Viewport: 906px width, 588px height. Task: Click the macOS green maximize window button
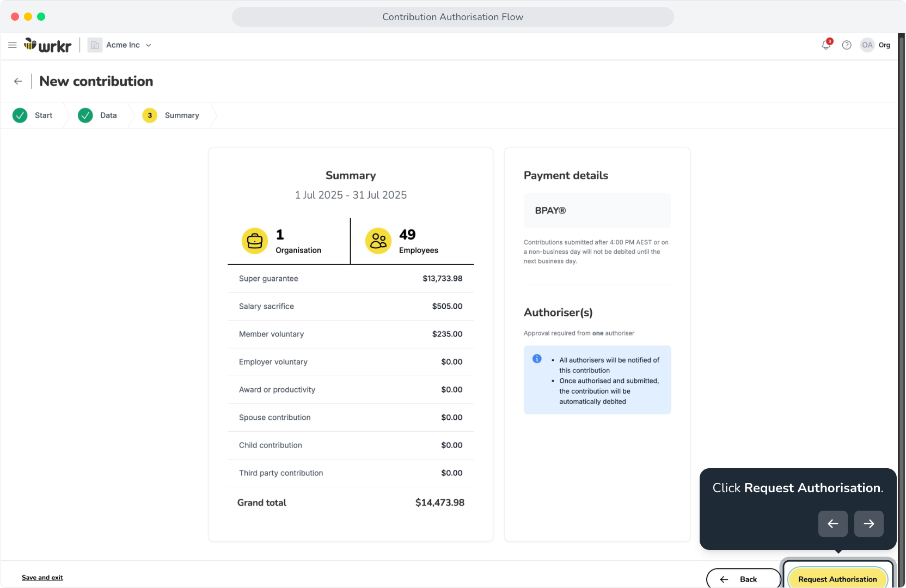coord(41,17)
